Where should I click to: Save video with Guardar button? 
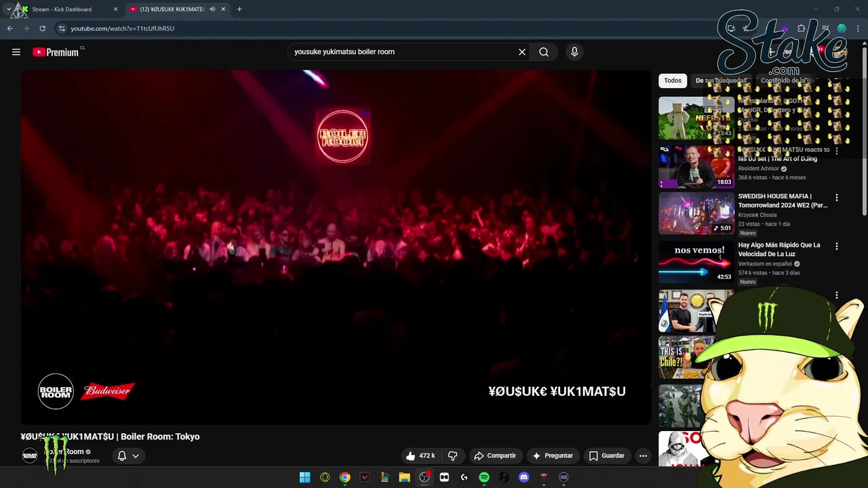click(x=607, y=455)
